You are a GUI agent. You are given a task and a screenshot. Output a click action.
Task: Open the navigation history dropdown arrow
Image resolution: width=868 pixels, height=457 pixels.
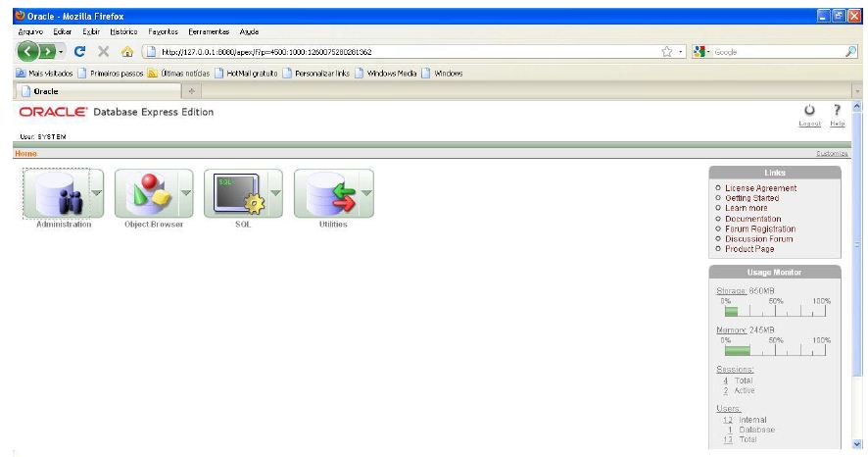(x=61, y=52)
